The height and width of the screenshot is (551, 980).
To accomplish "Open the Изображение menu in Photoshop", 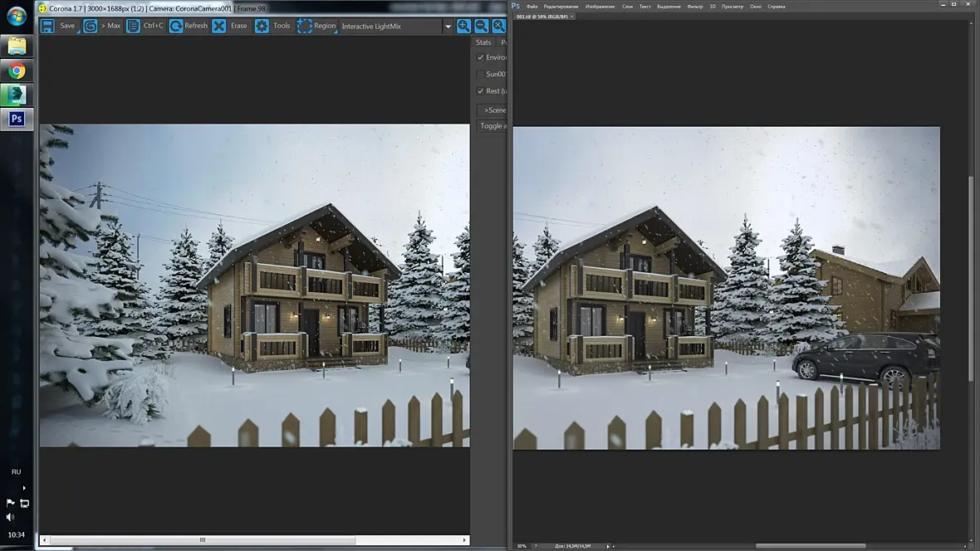I will [x=600, y=7].
